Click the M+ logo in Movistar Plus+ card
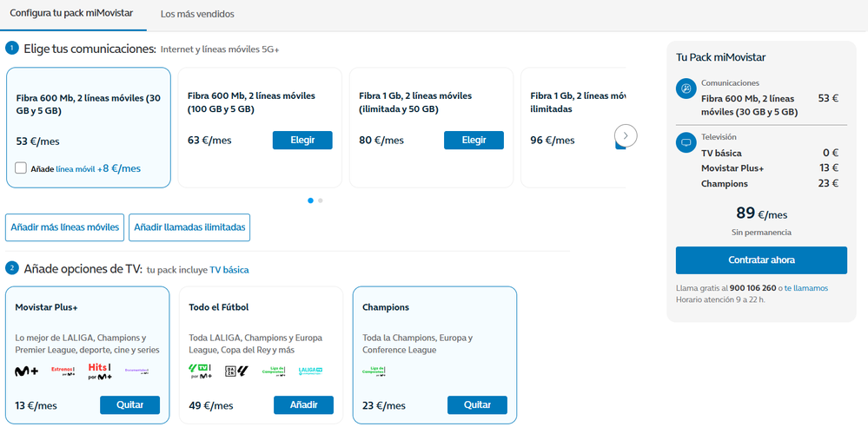This screenshot has width=868, height=427. pos(27,371)
